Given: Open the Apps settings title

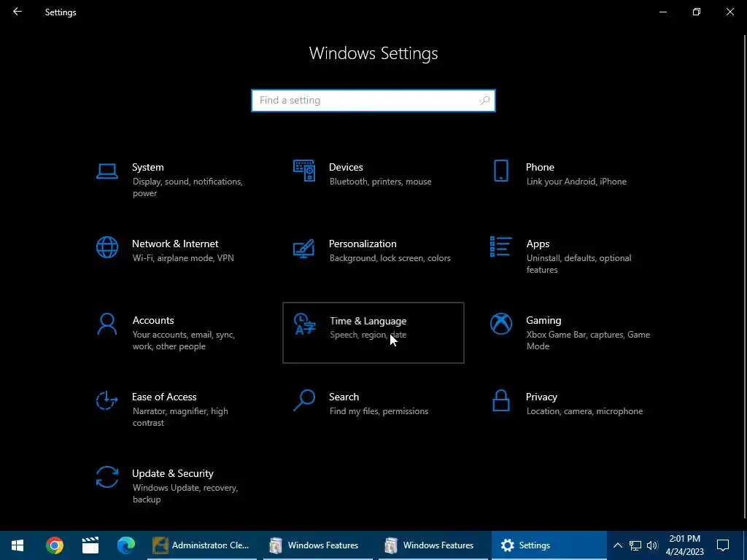Looking at the screenshot, I should 538,244.
